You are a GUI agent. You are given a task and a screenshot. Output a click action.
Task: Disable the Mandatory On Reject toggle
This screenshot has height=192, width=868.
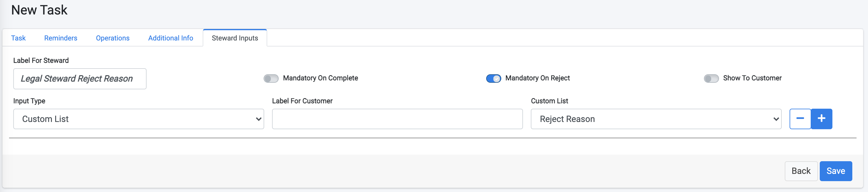click(493, 78)
